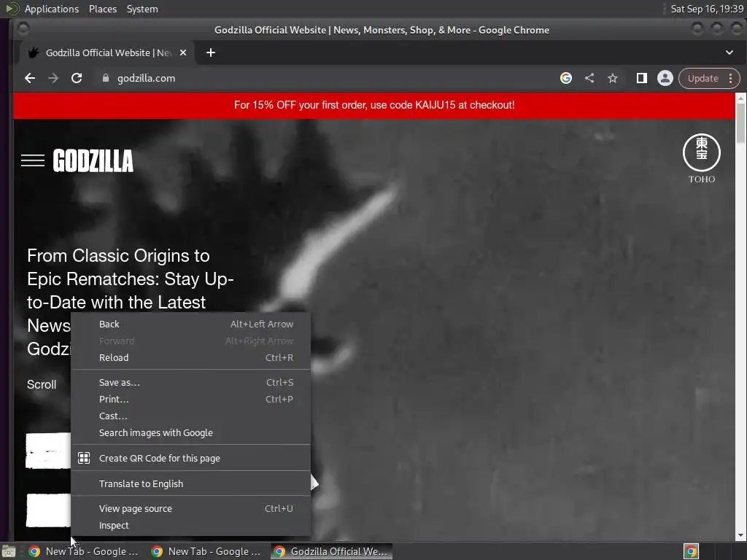Open the Places menu
The height and width of the screenshot is (560, 747).
[x=102, y=9]
